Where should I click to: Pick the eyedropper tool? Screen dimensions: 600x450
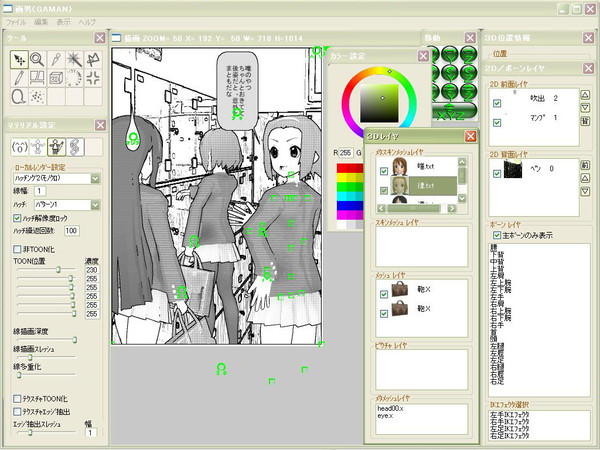coord(56,59)
